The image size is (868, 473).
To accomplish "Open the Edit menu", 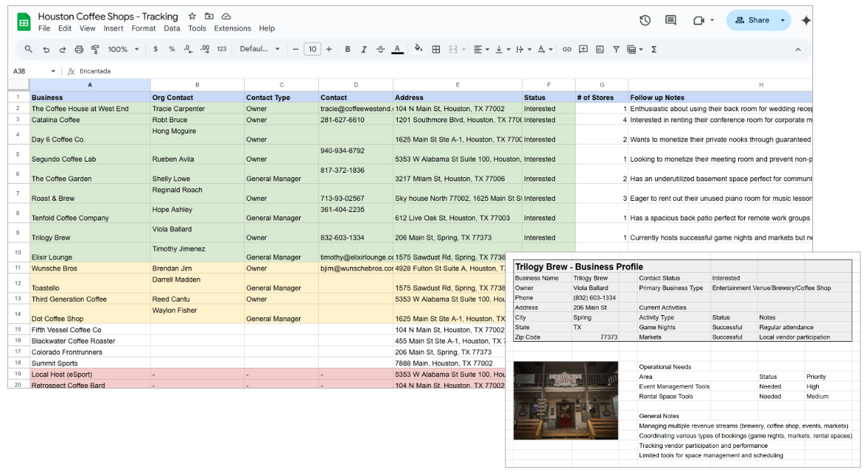I will coord(65,28).
